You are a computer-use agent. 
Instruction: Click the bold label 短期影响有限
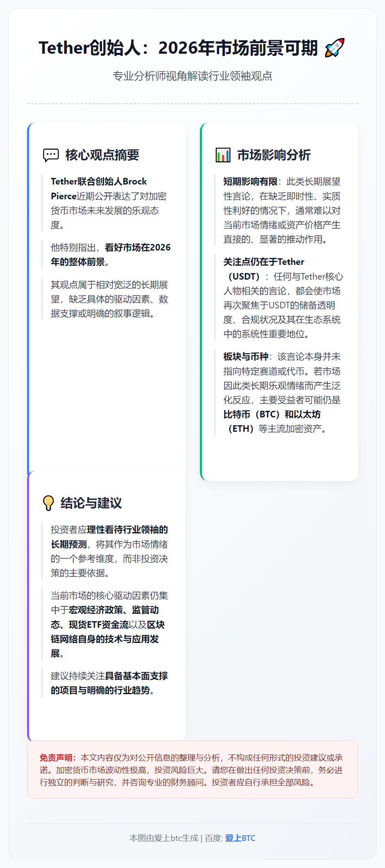[250, 182]
